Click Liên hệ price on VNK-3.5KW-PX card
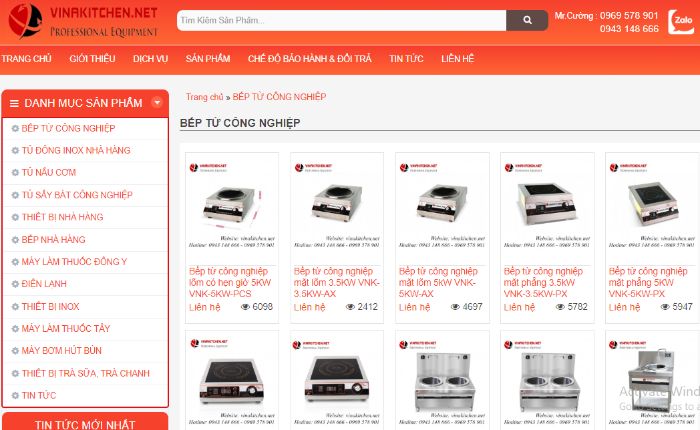700x430 pixels. coord(519,307)
